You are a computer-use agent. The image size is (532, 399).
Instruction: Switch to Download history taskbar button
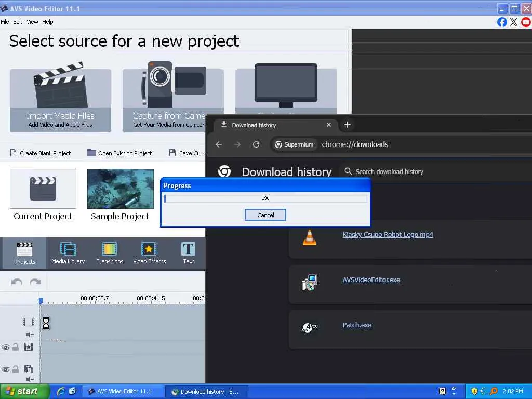(x=206, y=392)
